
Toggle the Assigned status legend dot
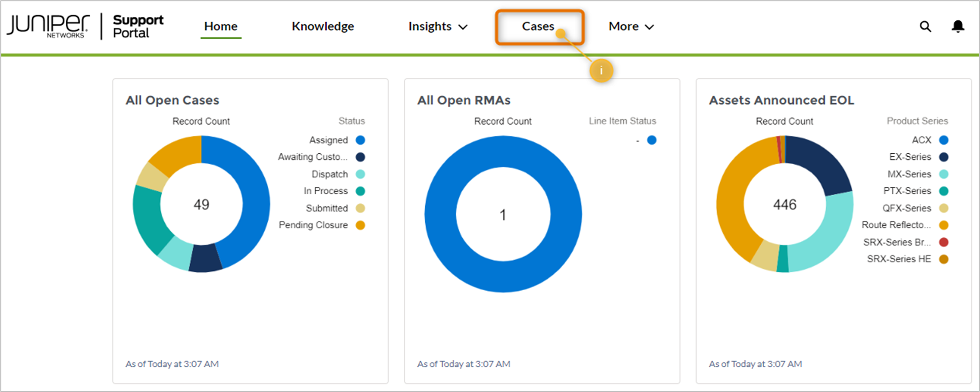(360, 140)
